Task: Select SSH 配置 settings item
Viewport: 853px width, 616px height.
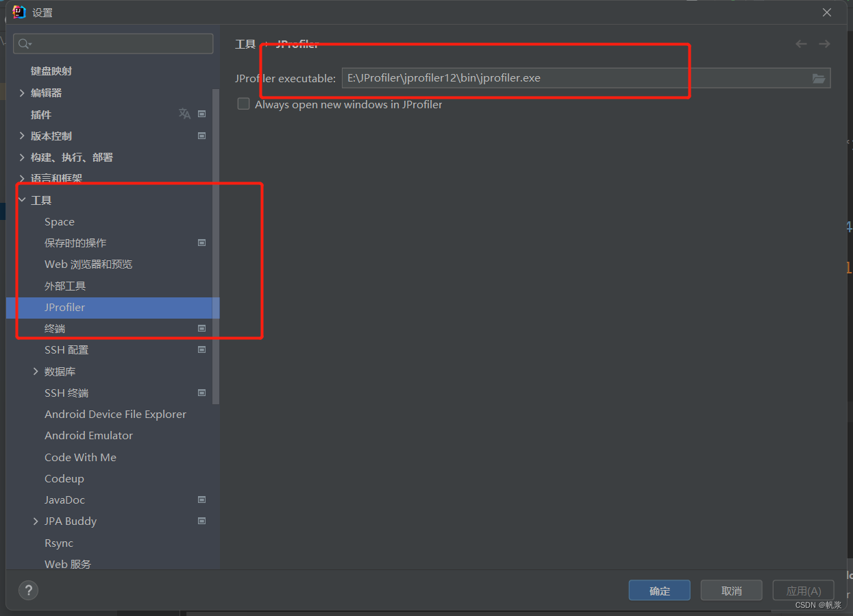Action: pyautogui.click(x=66, y=349)
